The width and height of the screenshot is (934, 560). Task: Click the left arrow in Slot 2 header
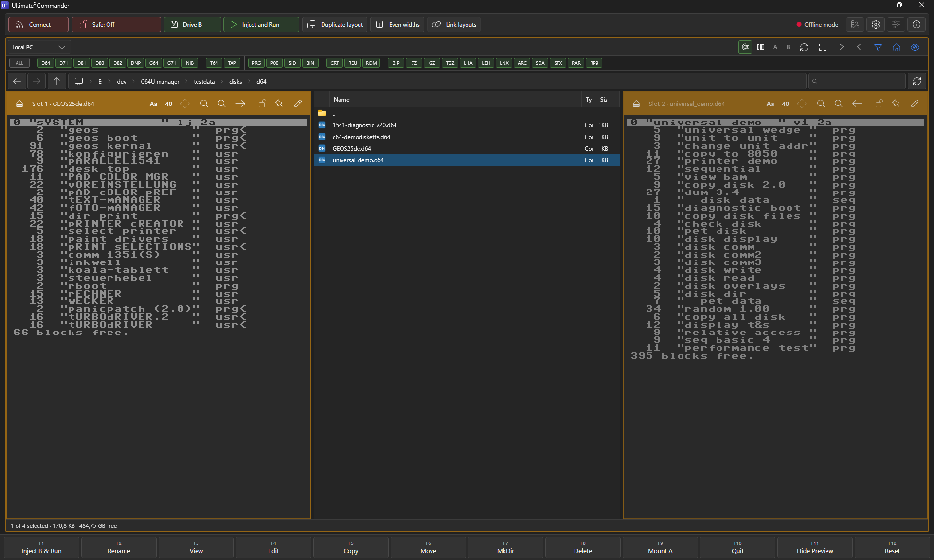[857, 104]
